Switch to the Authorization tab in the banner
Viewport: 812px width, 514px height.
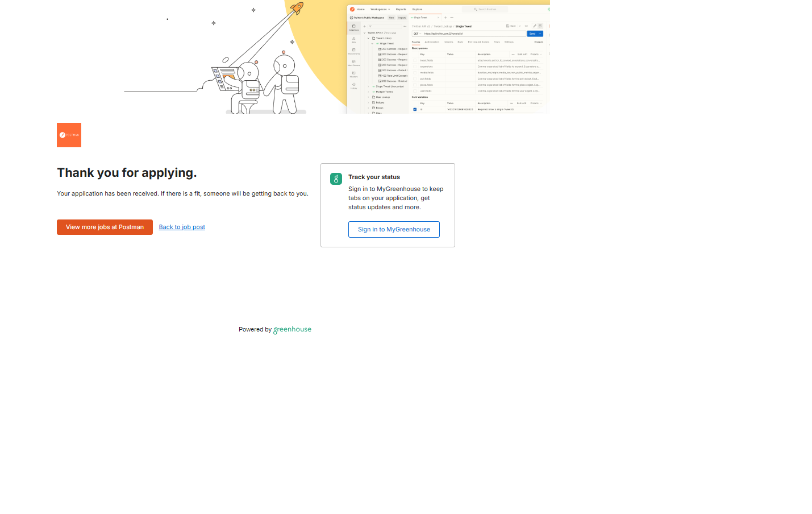[432, 42]
